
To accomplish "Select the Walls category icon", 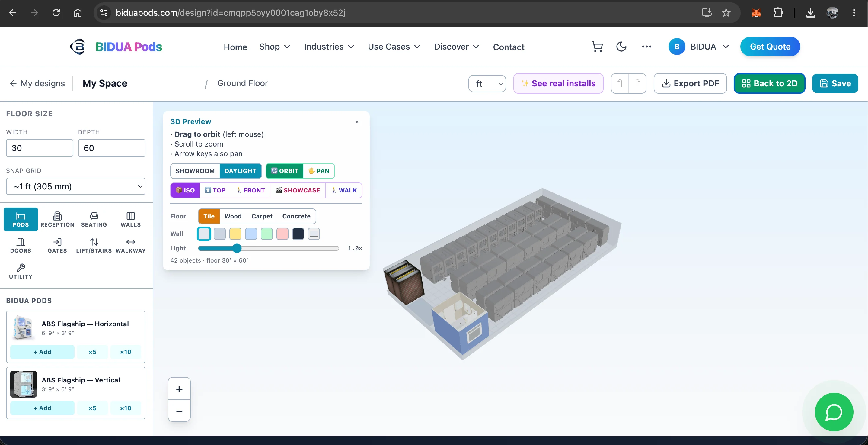I will coord(131,219).
